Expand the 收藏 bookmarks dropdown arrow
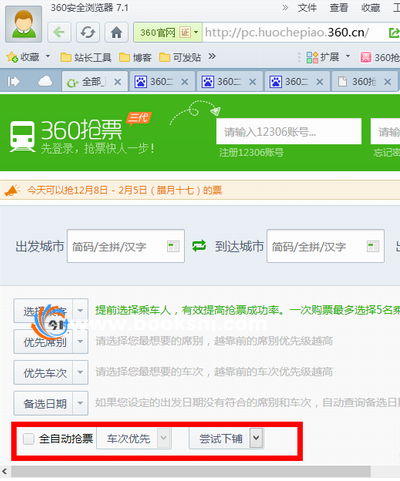Screen dimensions: 400x481 [x=48, y=56]
